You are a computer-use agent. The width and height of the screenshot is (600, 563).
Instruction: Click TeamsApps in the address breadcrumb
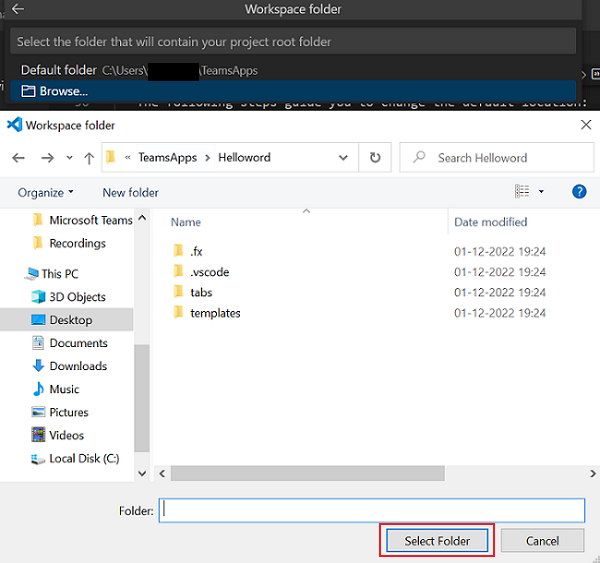pos(168,157)
